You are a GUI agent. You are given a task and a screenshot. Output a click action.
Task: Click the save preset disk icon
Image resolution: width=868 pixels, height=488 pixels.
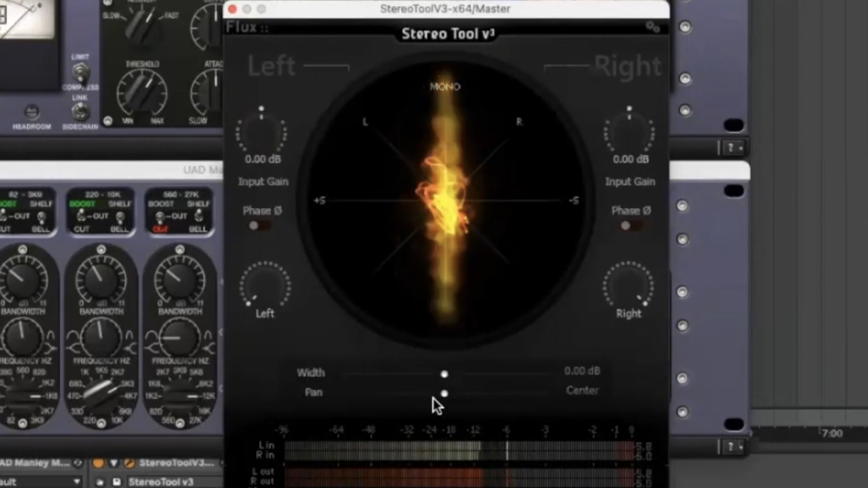[x=116, y=482]
